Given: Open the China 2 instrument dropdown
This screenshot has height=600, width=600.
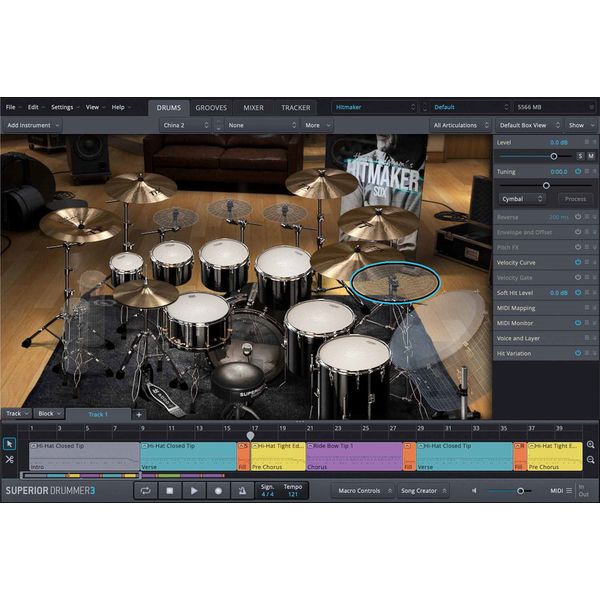Looking at the screenshot, I should (x=186, y=125).
